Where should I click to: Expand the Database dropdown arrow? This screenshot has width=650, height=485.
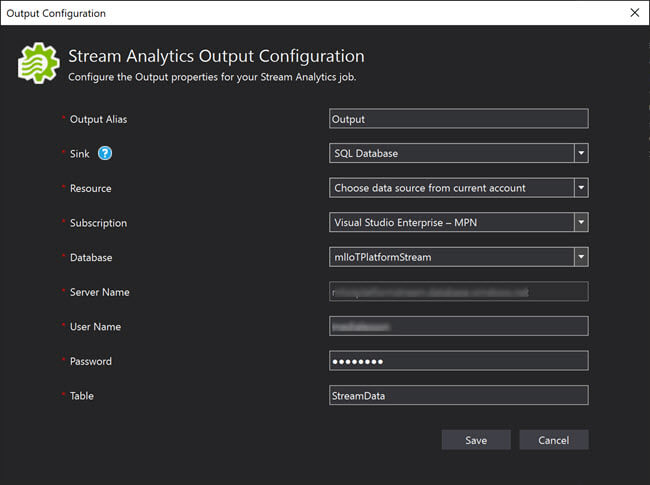pos(581,257)
